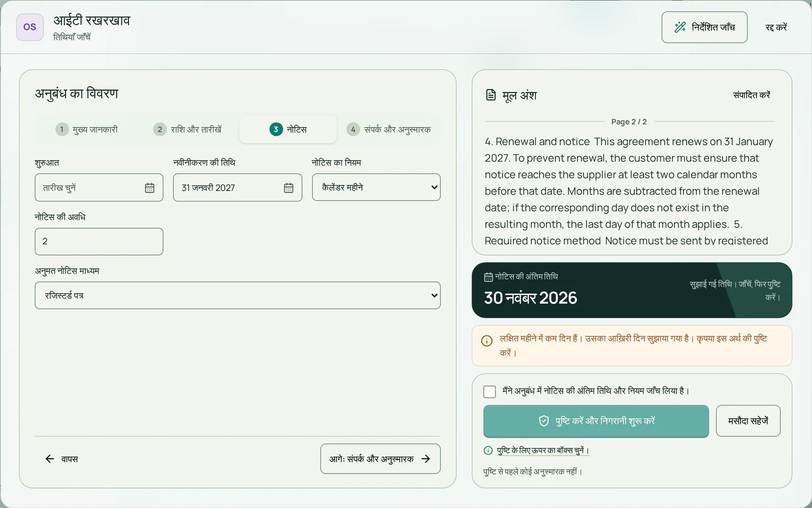Image resolution: width=812 pixels, height=508 pixels.
Task: Click the warning info icon in orange notice
Action: point(487,341)
